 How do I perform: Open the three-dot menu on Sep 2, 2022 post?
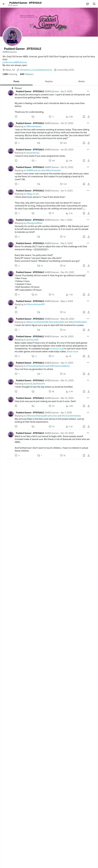(x=88, y=243)
